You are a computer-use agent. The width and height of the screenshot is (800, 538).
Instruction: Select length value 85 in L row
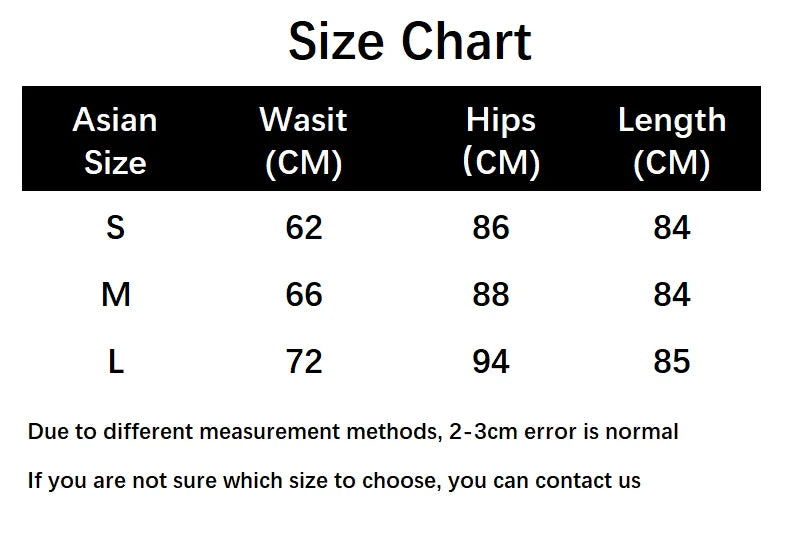(x=672, y=362)
